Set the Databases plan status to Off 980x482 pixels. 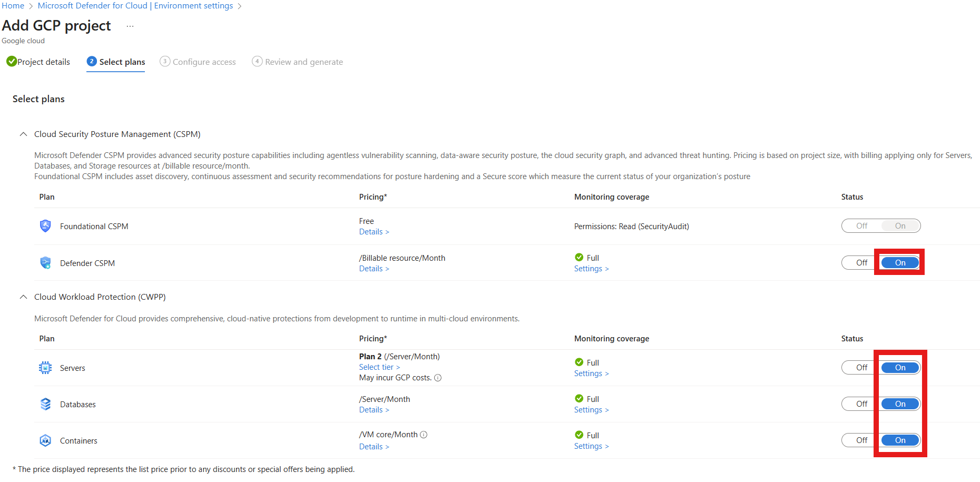[861, 404]
